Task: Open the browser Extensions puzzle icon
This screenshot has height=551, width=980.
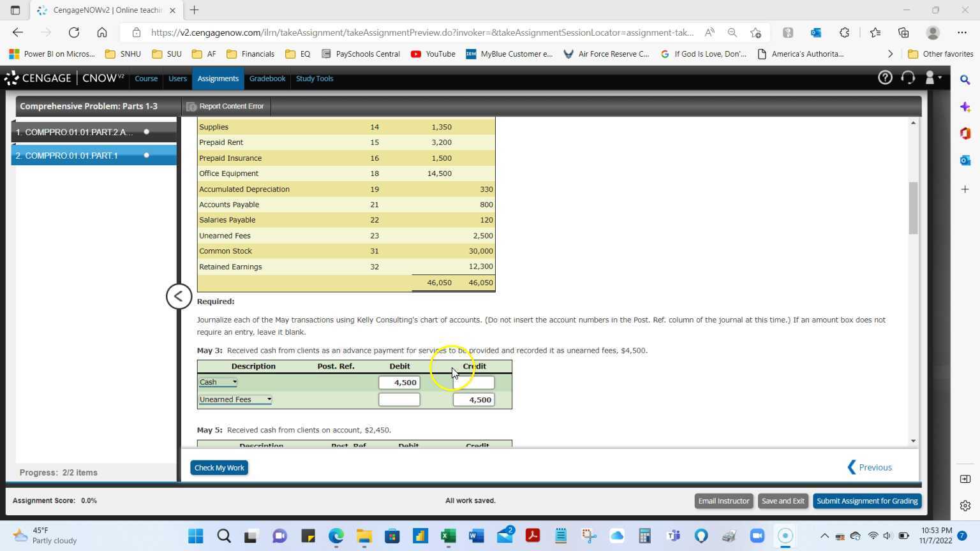Action: [x=845, y=33]
